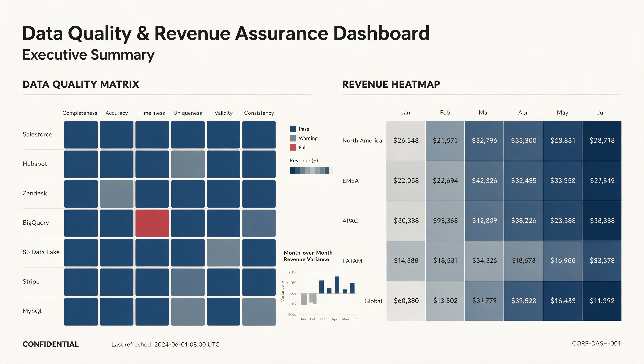Select the MySQL row label
Image resolution: width=644 pixels, height=364 pixels.
[33, 311]
